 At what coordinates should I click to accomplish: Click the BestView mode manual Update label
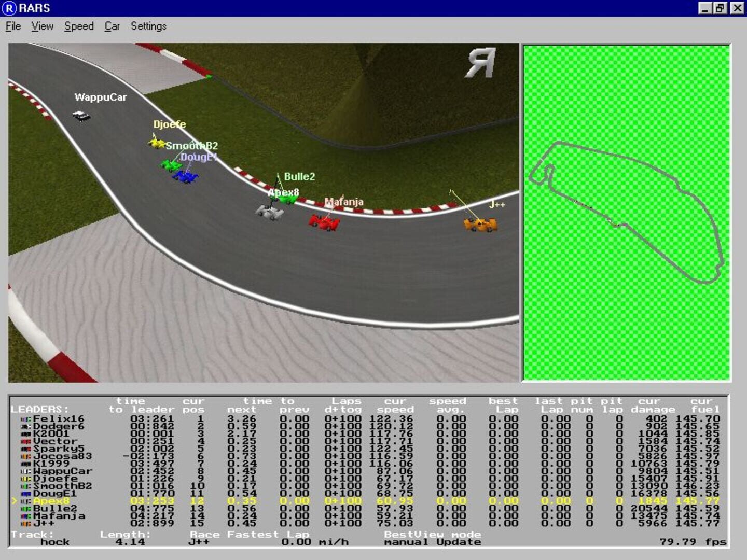(x=432, y=537)
